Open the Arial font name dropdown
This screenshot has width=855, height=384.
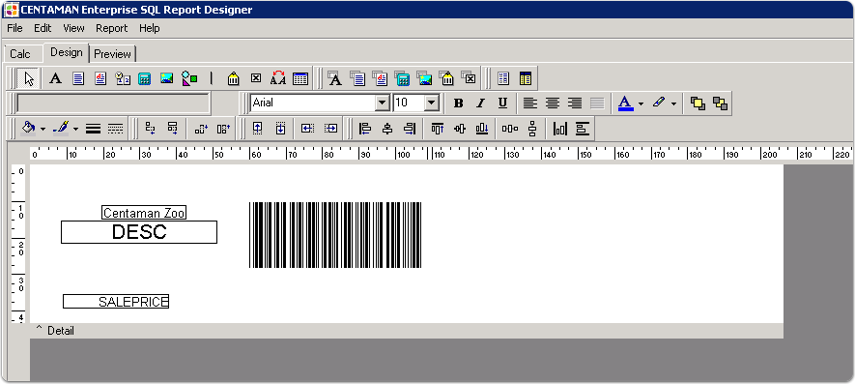pyautogui.click(x=383, y=103)
